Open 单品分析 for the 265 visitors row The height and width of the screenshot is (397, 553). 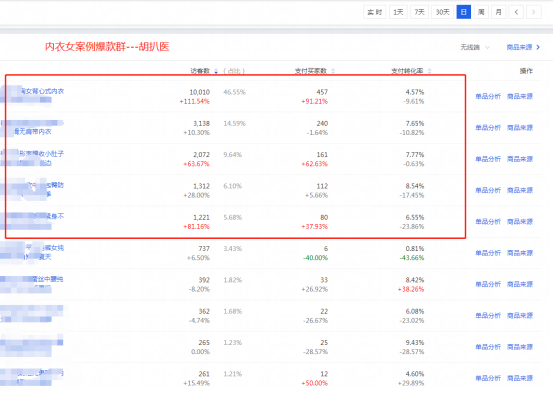(488, 347)
